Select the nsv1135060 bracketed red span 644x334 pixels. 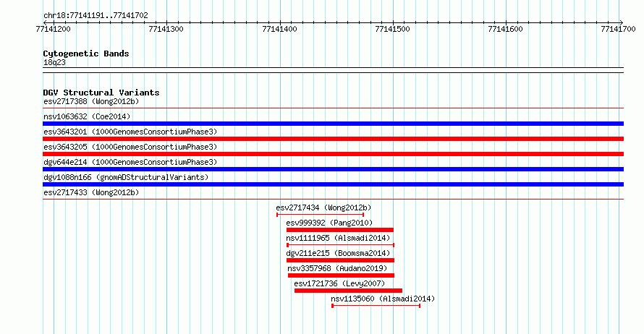point(376,306)
